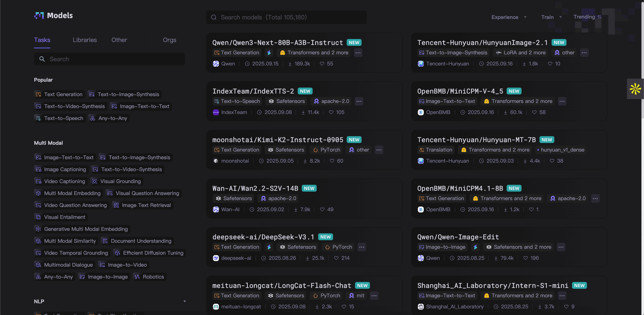This screenshot has height=315, width=644.
Task: Filter by Document Understanding task
Action: [x=137, y=241]
